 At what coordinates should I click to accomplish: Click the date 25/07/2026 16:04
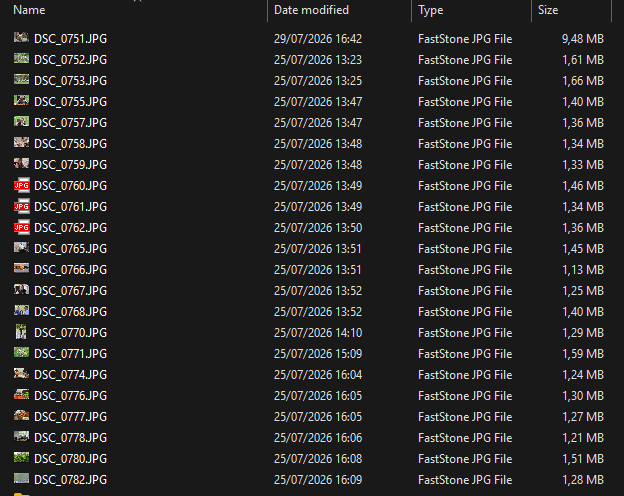coord(318,375)
